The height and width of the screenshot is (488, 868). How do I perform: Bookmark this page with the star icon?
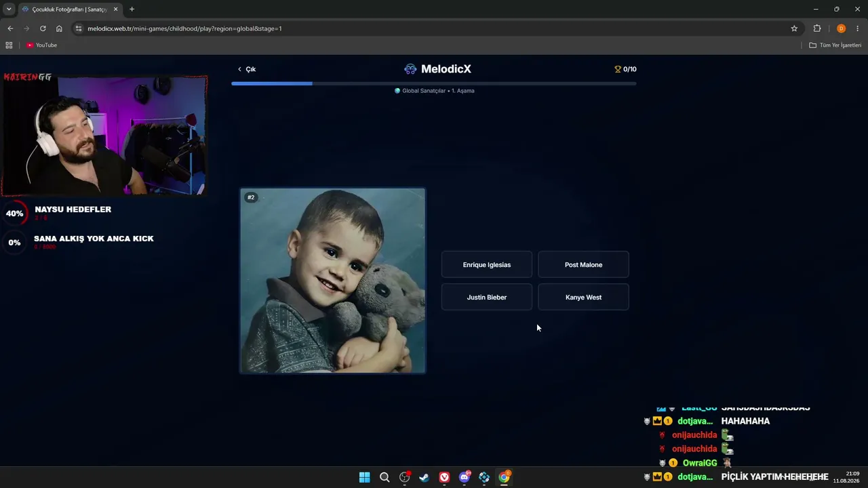click(x=794, y=28)
